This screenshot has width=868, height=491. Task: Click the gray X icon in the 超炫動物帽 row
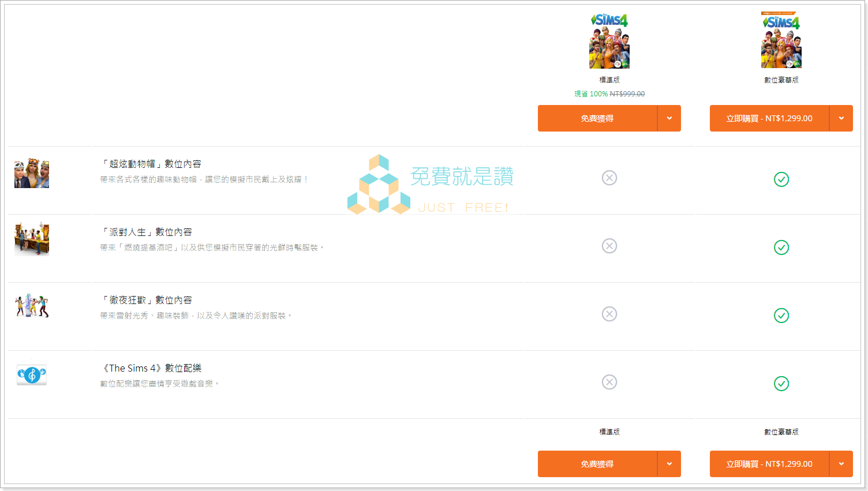click(x=609, y=178)
